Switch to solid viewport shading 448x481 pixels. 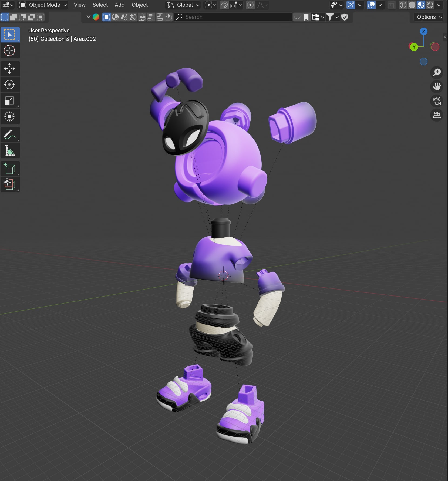[x=412, y=5]
